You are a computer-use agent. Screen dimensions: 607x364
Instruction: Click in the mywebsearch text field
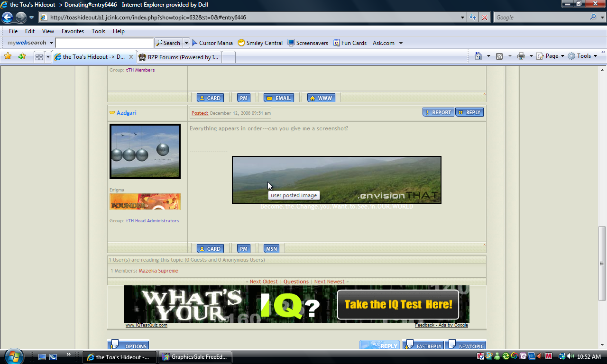tap(104, 43)
